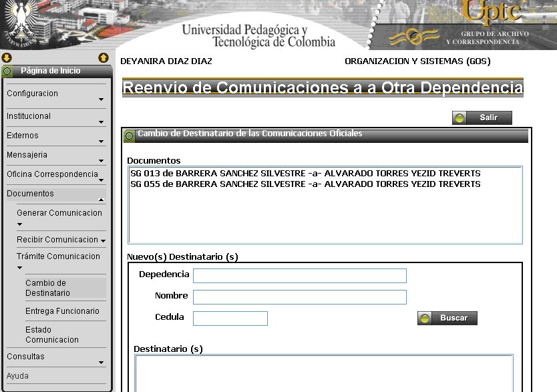
Task: Focus the Nombre input field
Action: click(300, 297)
